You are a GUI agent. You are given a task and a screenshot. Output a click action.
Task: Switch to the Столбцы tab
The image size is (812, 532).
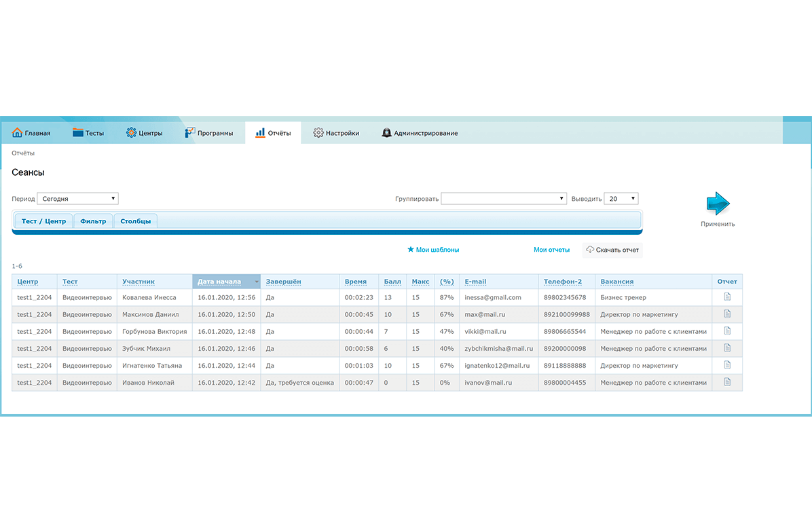136,221
